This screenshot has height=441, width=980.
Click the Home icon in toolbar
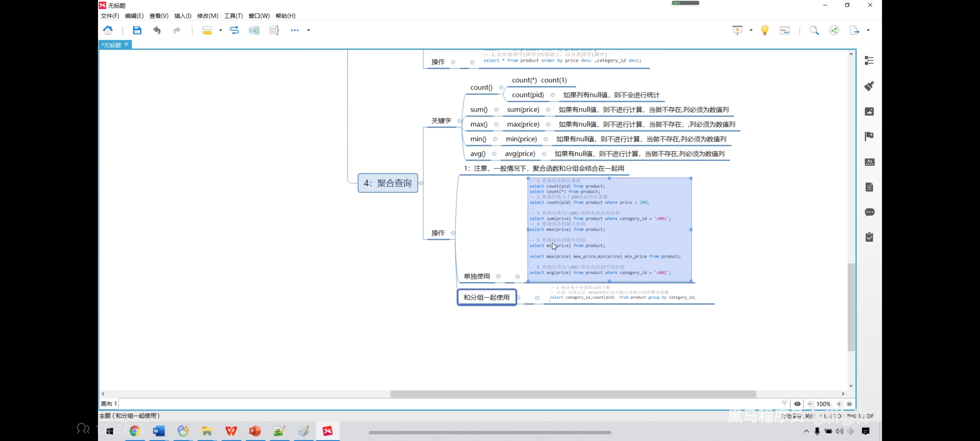[x=108, y=30]
